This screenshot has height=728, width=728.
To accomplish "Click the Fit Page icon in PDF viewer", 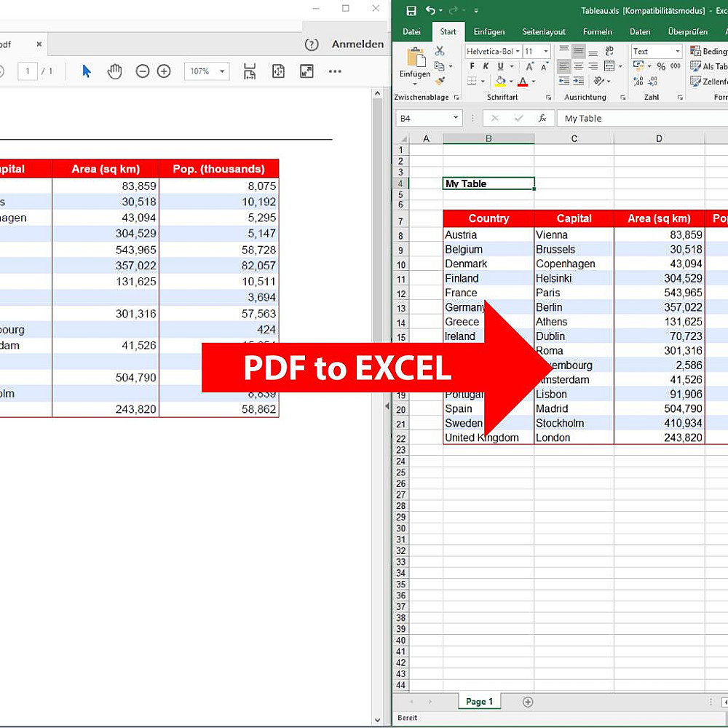I will (x=278, y=71).
